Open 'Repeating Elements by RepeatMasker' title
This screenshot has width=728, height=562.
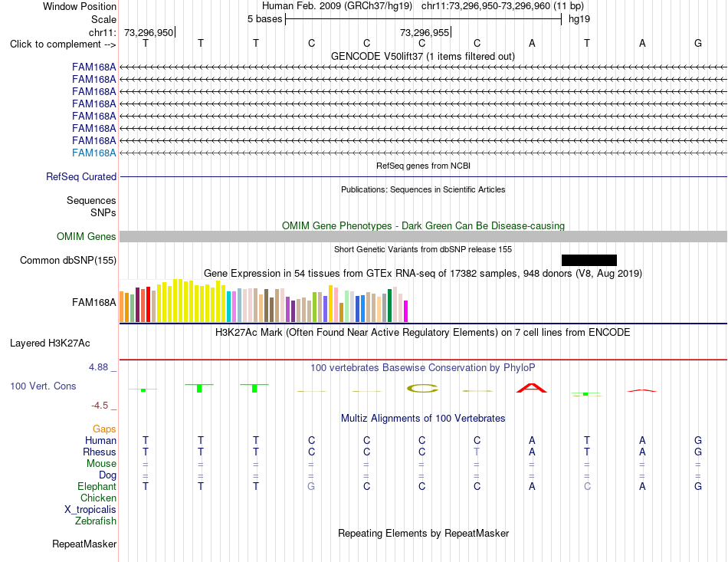coord(423,533)
